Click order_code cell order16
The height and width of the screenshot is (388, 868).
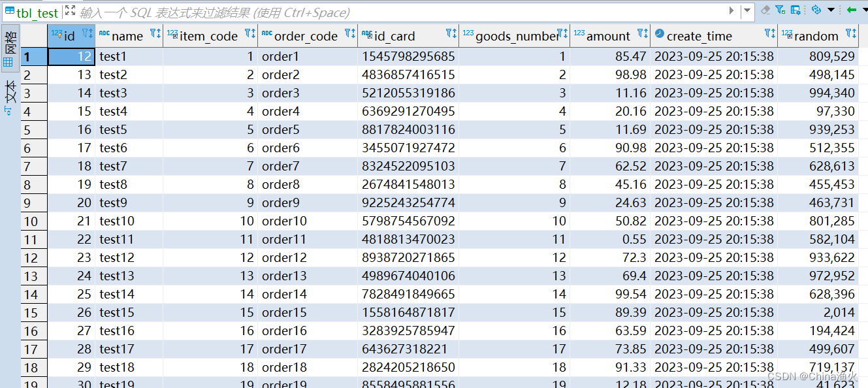click(x=308, y=331)
